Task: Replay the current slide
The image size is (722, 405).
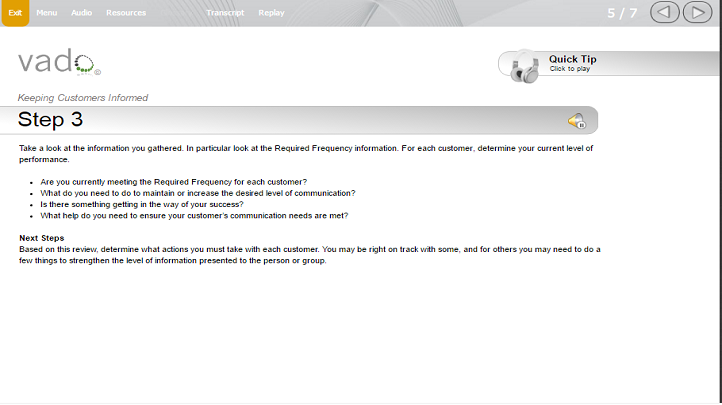Action: [271, 13]
